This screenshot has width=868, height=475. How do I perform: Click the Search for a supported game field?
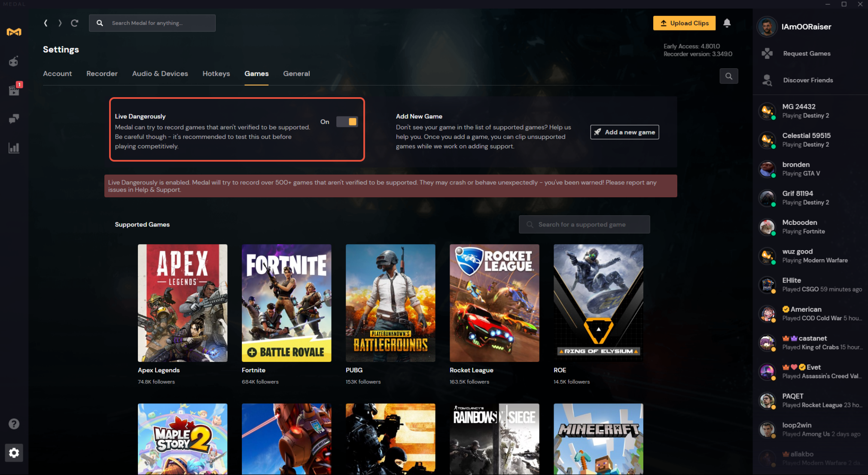(x=584, y=224)
